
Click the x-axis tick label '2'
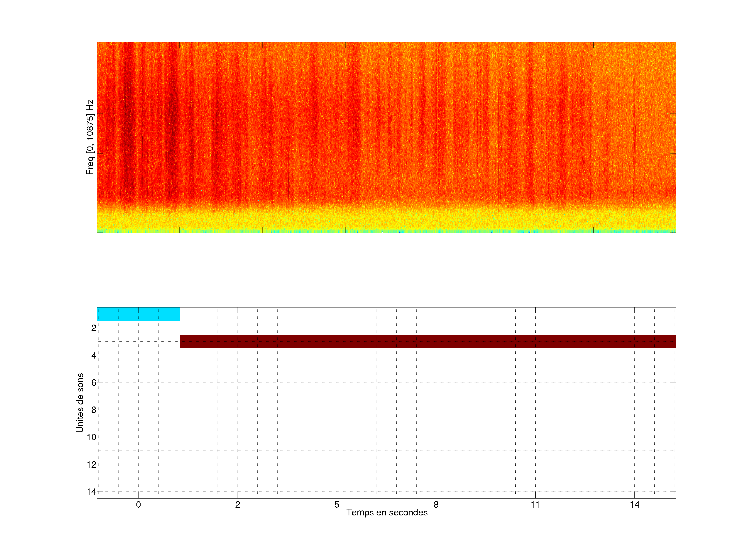(x=237, y=505)
